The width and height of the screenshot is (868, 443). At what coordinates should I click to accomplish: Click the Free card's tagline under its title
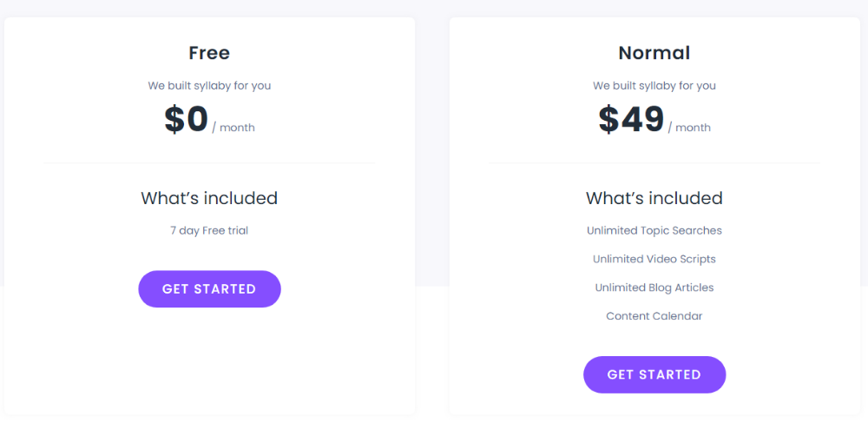pyautogui.click(x=209, y=86)
